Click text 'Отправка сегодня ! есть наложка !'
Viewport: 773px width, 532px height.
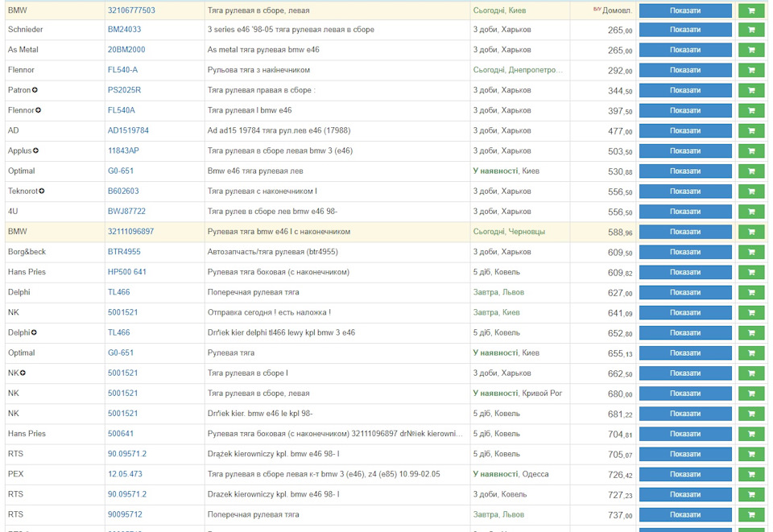[269, 312]
